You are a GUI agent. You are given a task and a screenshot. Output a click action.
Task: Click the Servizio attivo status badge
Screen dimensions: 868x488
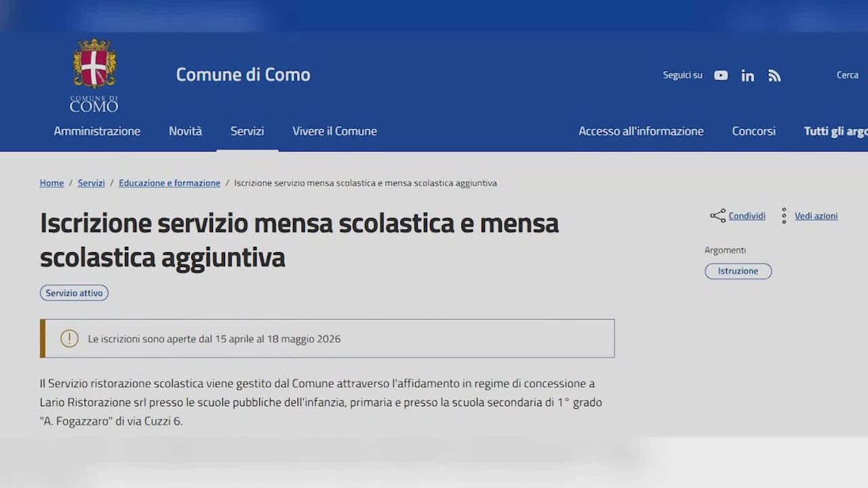pyautogui.click(x=74, y=293)
